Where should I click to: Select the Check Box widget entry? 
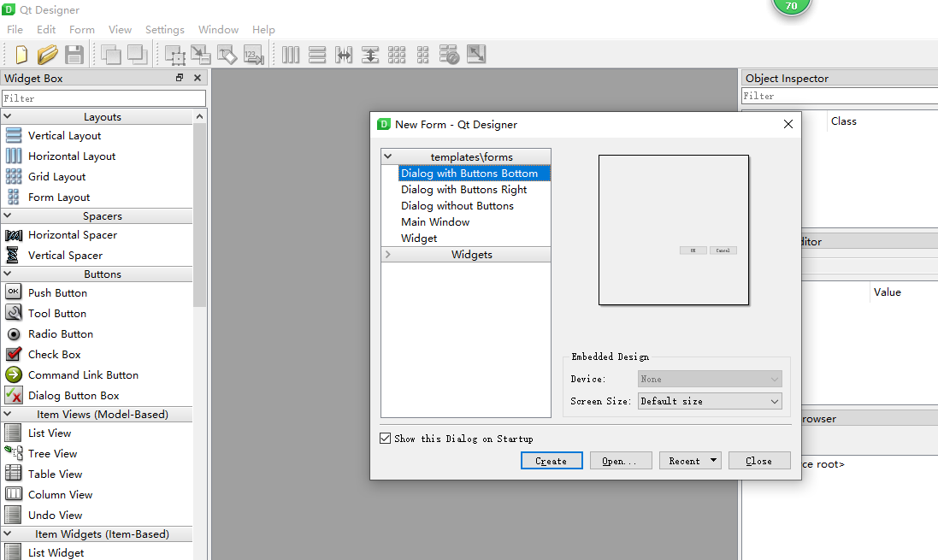coord(53,354)
